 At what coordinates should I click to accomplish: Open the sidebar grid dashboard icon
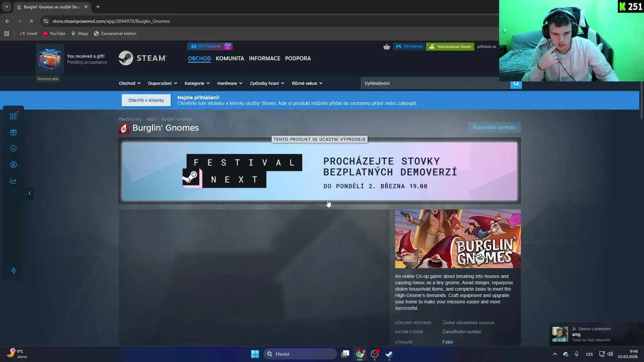point(14,116)
